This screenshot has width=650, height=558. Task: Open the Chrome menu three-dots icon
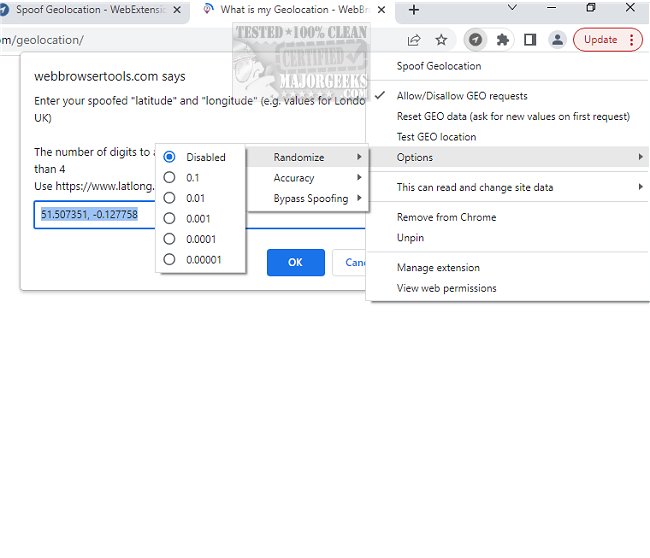tap(631, 40)
